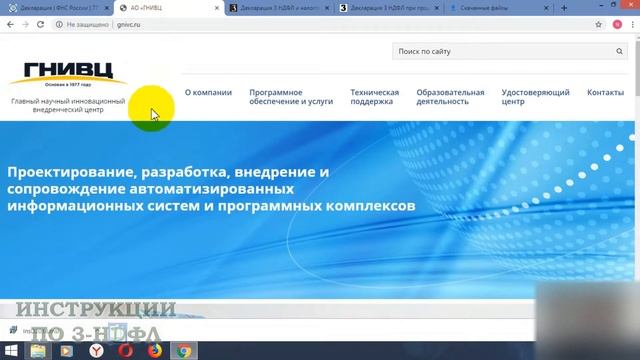Open the site security info icon
Viewport: 640px width, 360px height.
(x=59, y=24)
